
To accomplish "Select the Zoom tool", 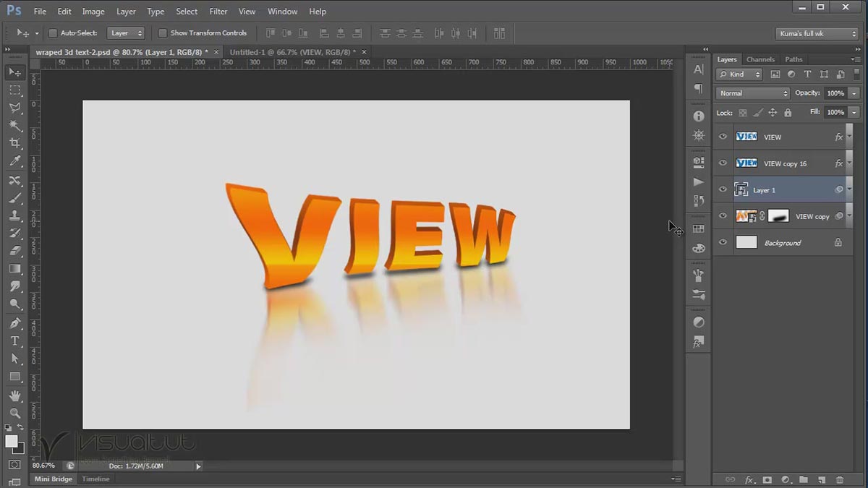I will (15, 414).
